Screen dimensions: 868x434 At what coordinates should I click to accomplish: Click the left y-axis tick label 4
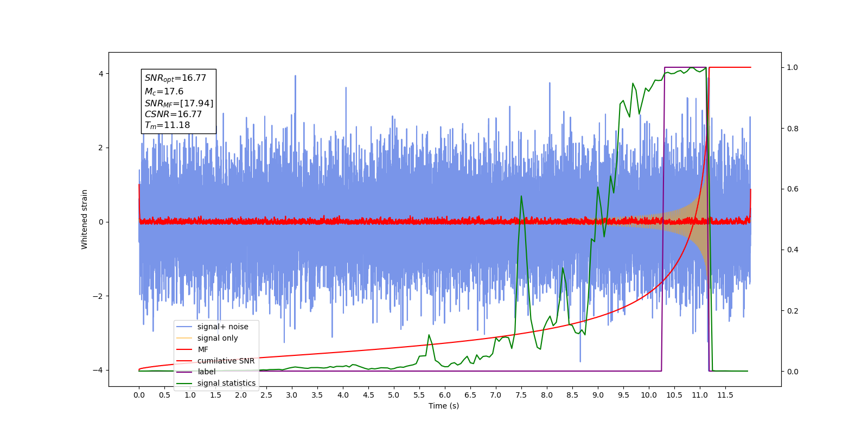[x=101, y=74]
